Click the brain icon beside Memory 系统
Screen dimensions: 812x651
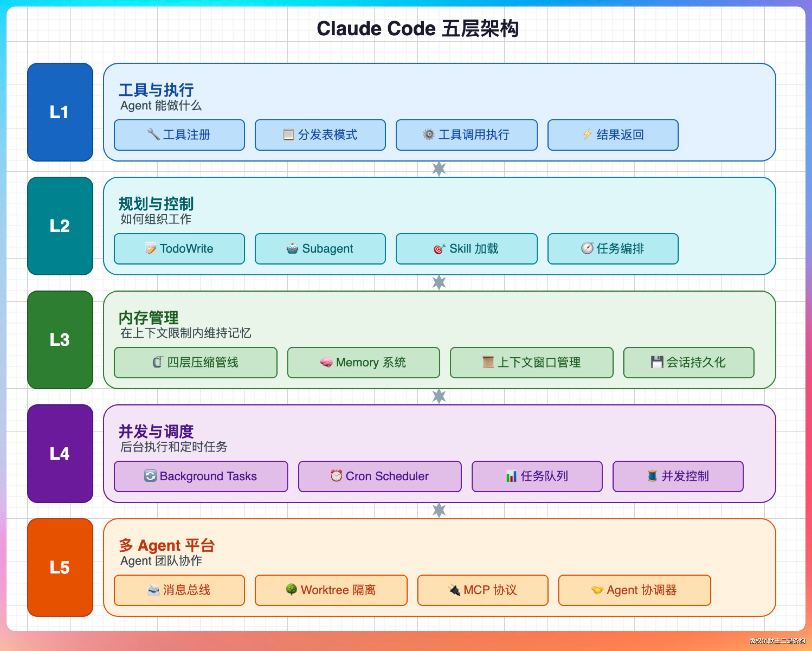click(327, 362)
